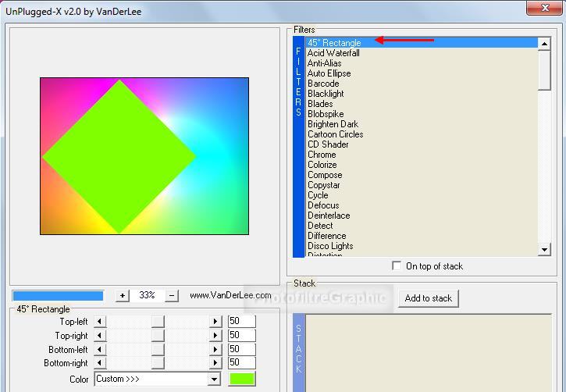Pick the Blacklight filter
The width and height of the screenshot is (566, 392).
tap(326, 94)
